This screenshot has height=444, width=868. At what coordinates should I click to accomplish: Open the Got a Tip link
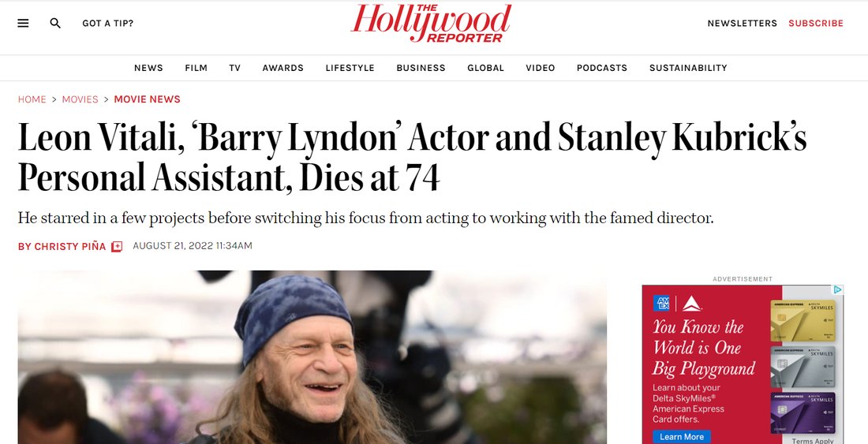pyautogui.click(x=108, y=23)
